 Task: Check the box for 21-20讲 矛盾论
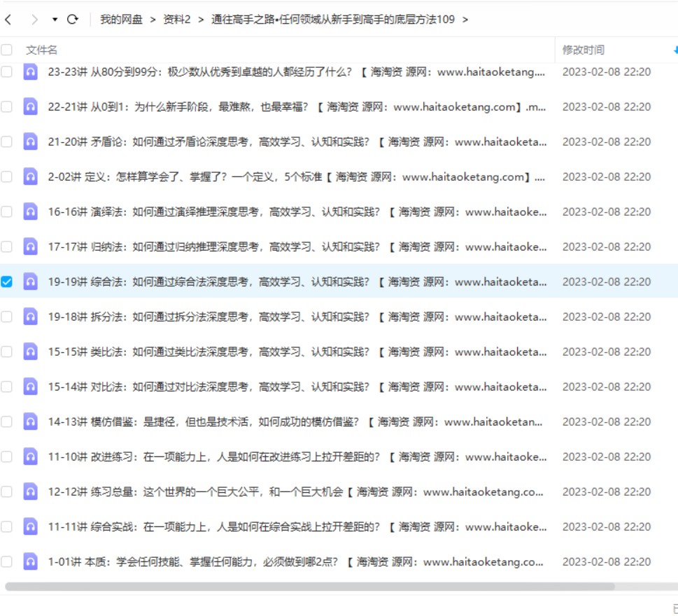point(6,141)
